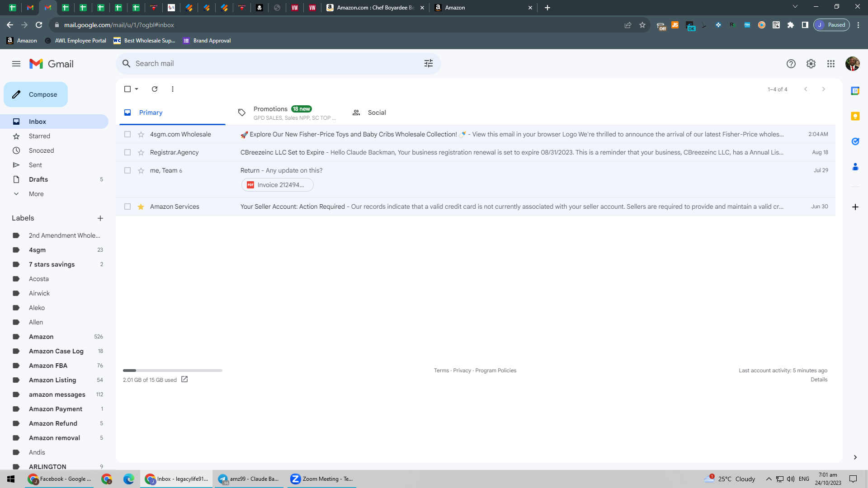Star the Return thread from me, Team
The height and width of the screenshot is (488, 868).
pyautogui.click(x=141, y=170)
